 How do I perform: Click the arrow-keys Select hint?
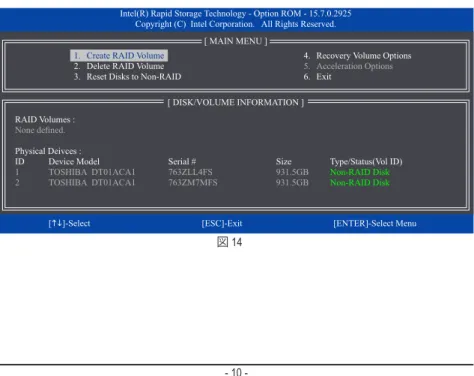69,223
